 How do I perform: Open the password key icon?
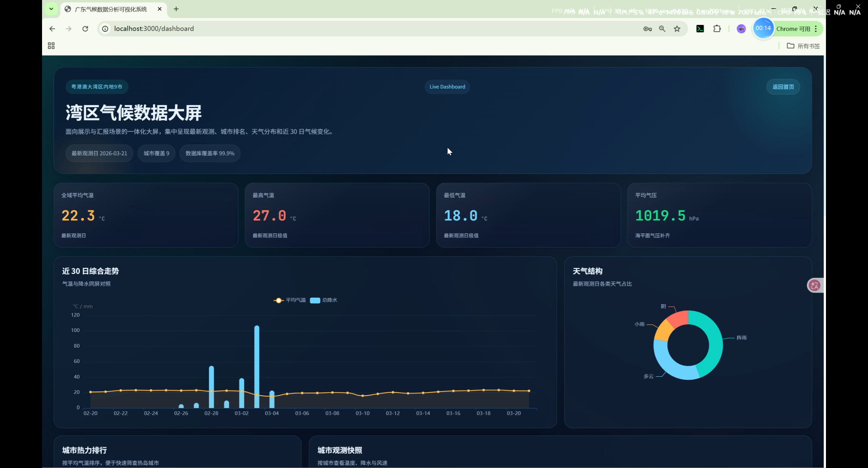click(x=647, y=29)
